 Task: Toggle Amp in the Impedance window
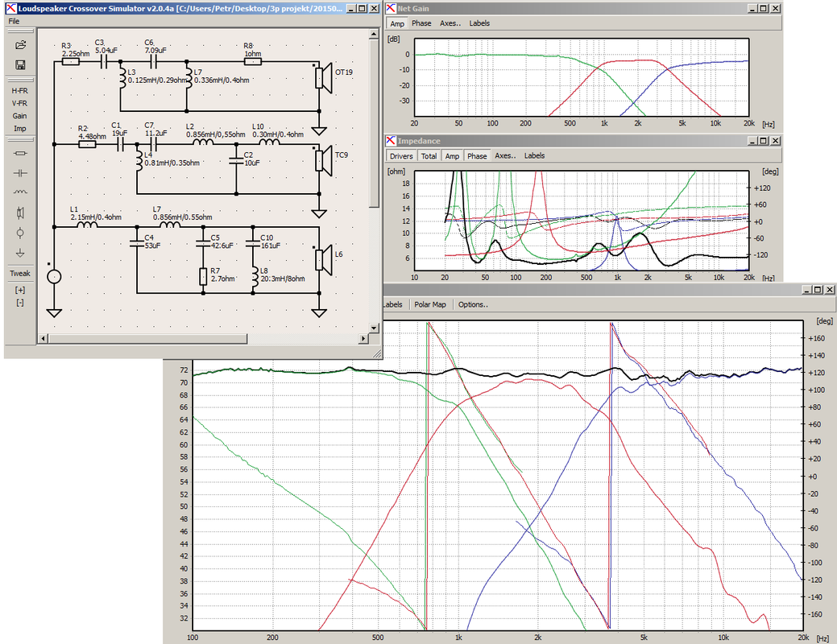[452, 156]
